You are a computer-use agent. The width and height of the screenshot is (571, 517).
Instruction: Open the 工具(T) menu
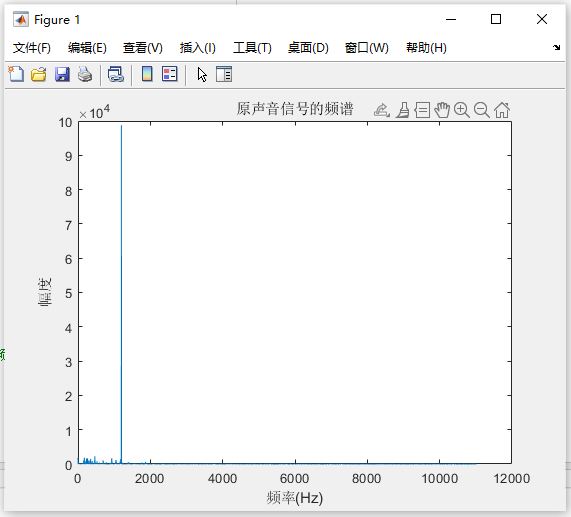click(252, 48)
